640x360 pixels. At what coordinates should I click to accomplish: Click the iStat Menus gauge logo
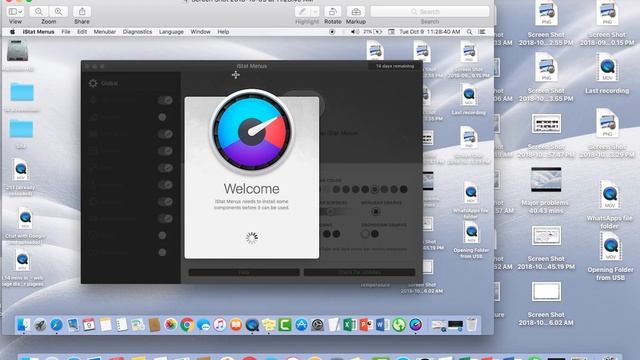(252, 132)
